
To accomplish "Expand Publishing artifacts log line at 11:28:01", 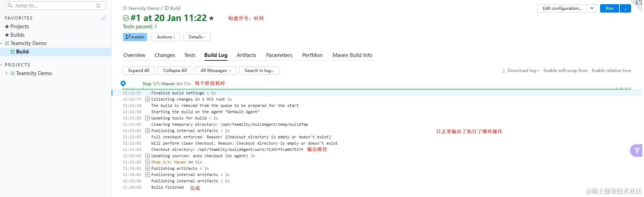I will coord(148,168).
